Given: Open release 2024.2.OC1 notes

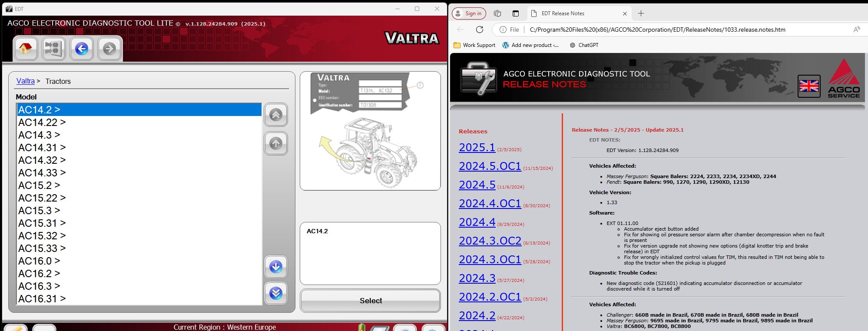Looking at the screenshot, I should (490, 297).
